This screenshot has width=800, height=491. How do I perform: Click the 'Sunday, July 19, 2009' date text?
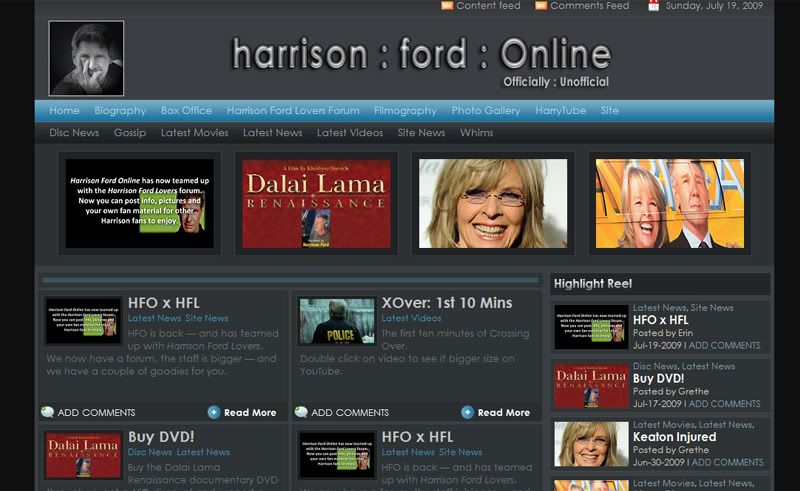714,6
